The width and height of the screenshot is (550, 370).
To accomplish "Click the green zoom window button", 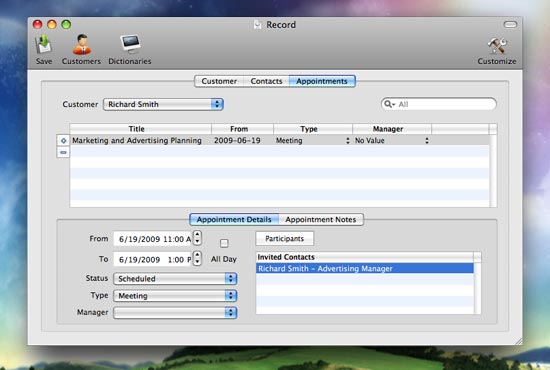I will coord(66,24).
